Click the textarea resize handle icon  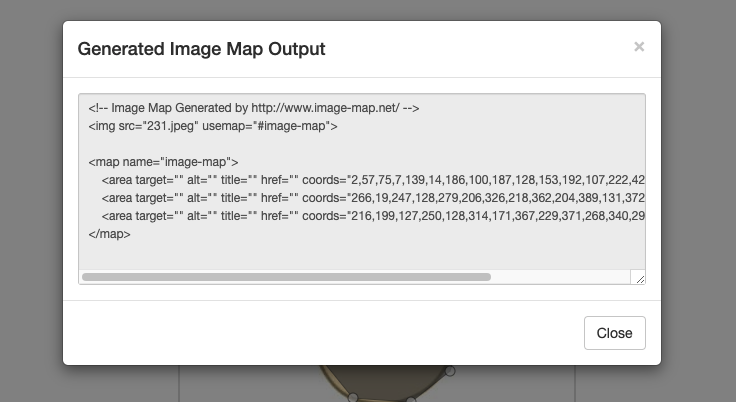tap(640, 279)
